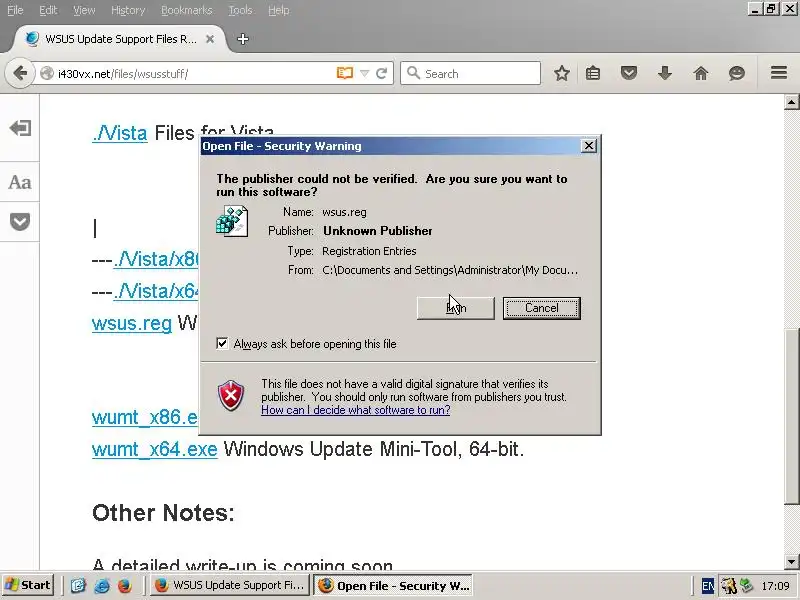Bookmark this page with the star icon
Screen dimensions: 800x600
[x=562, y=73]
